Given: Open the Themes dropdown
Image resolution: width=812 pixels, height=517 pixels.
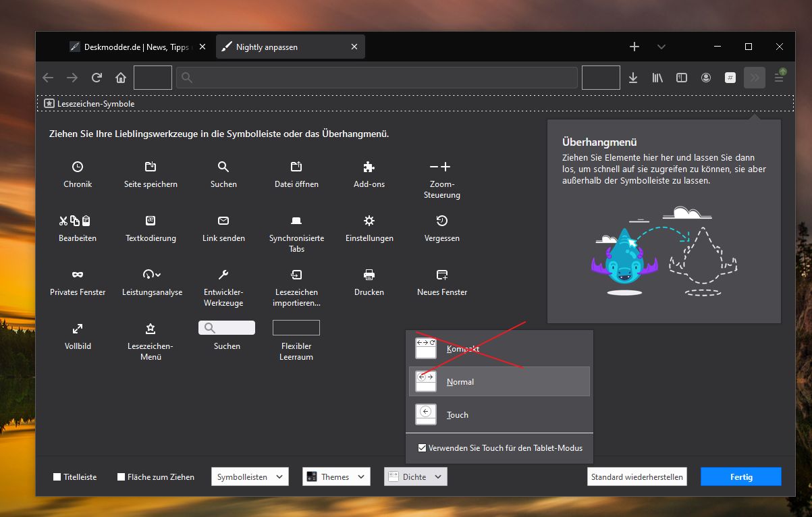Looking at the screenshot, I should pos(336,477).
